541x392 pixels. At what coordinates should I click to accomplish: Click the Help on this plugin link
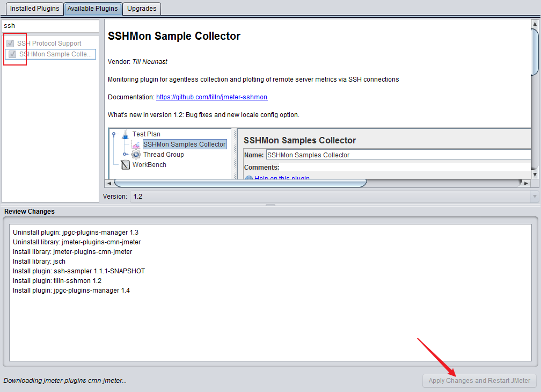[282, 177]
